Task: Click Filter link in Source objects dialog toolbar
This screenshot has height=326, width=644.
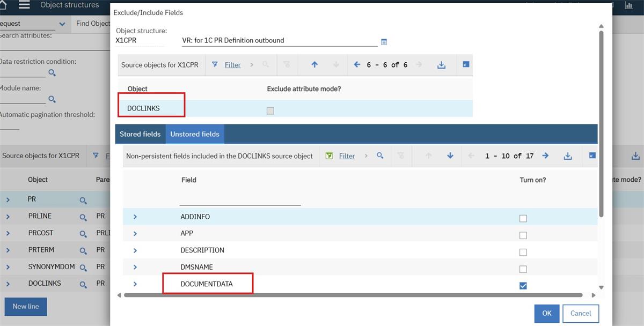Action: [232, 65]
